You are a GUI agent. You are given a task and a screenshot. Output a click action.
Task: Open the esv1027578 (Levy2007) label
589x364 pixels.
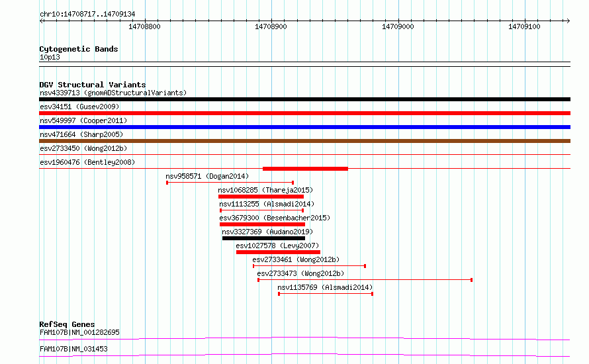tap(277, 246)
